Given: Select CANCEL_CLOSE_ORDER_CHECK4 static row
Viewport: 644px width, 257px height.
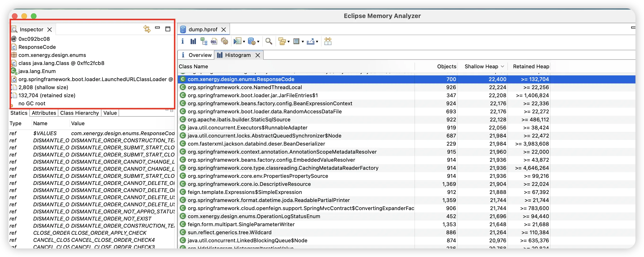Looking at the screenshot, I should tap(92, 240).
